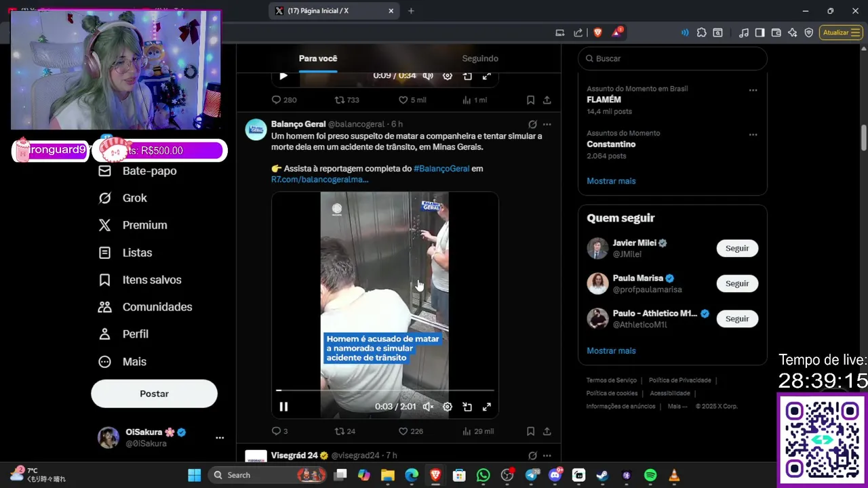Click Mostrar mais under trending topics
The height and width of the screenshot is (488, 868).
[x=611, y=181]
